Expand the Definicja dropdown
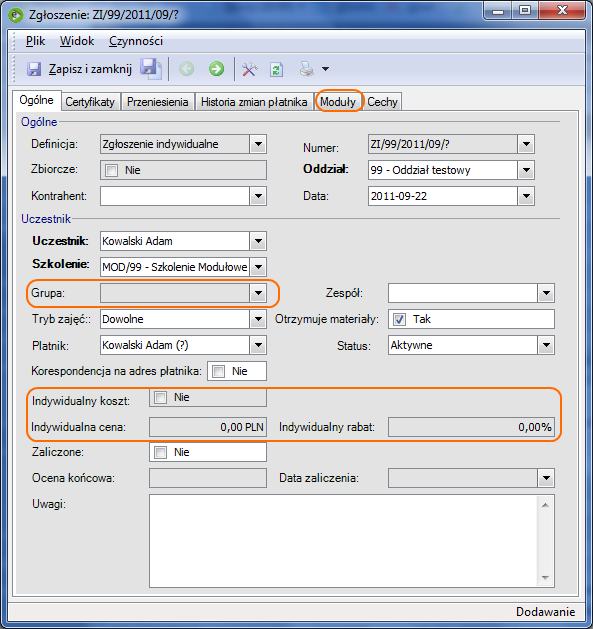This screenshot has width=593, height=629. [x=258, y=144]
